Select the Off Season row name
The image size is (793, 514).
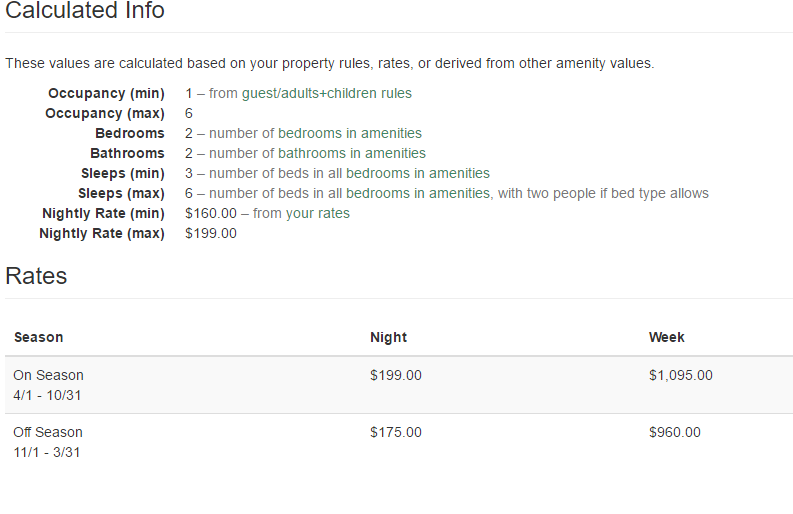pyautogui.click(x=48, y=432)
